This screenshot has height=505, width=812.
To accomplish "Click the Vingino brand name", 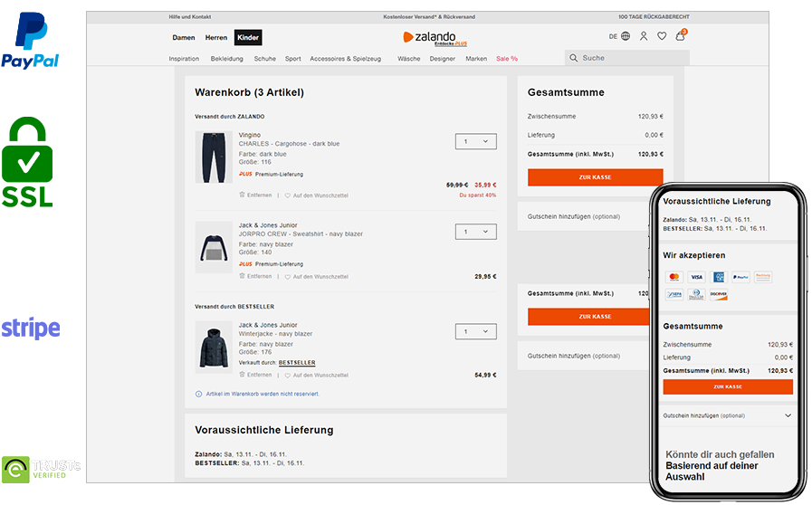I will [x=250, y=135].
